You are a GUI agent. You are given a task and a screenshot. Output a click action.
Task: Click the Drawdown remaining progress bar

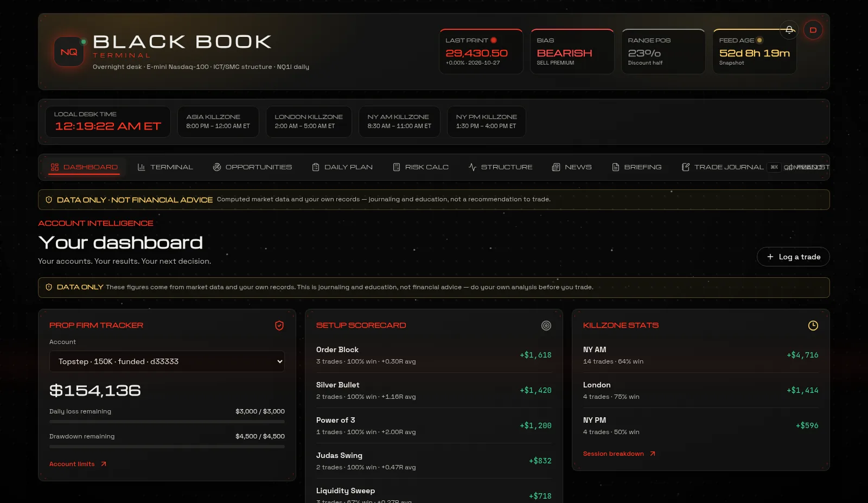click(167, 447)
